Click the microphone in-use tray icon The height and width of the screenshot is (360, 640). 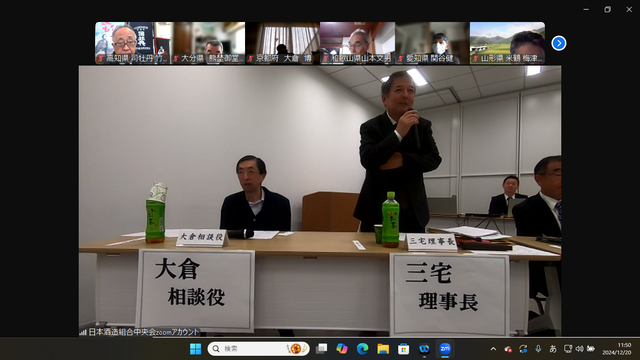pos(538,349)
